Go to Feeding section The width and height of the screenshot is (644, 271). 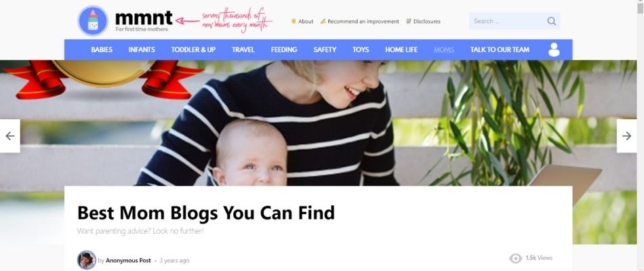[x=284, y=49]
